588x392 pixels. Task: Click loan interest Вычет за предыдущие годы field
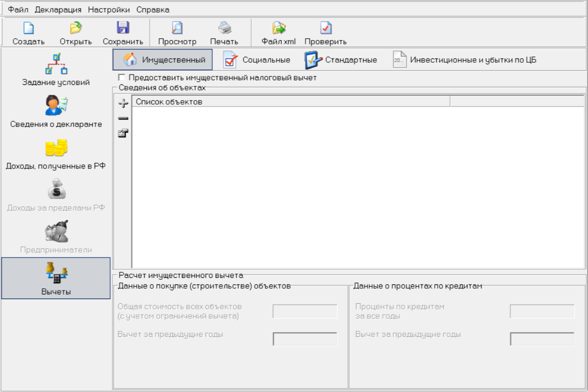click(543, 339)
